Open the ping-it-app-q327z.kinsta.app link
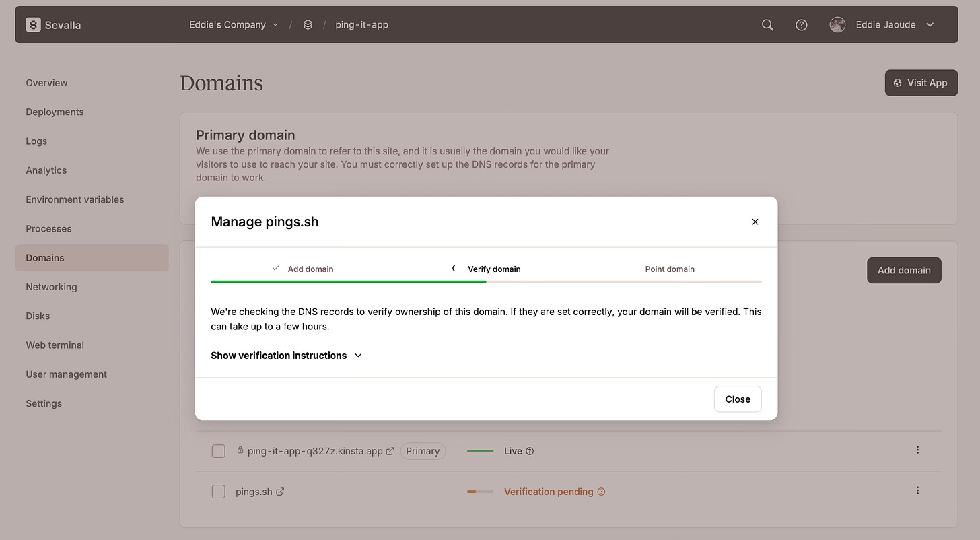 (315, 451)
